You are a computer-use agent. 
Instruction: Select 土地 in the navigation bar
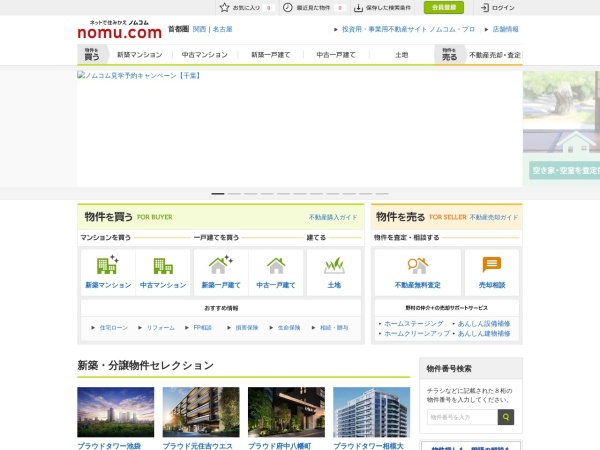[401, 55]
